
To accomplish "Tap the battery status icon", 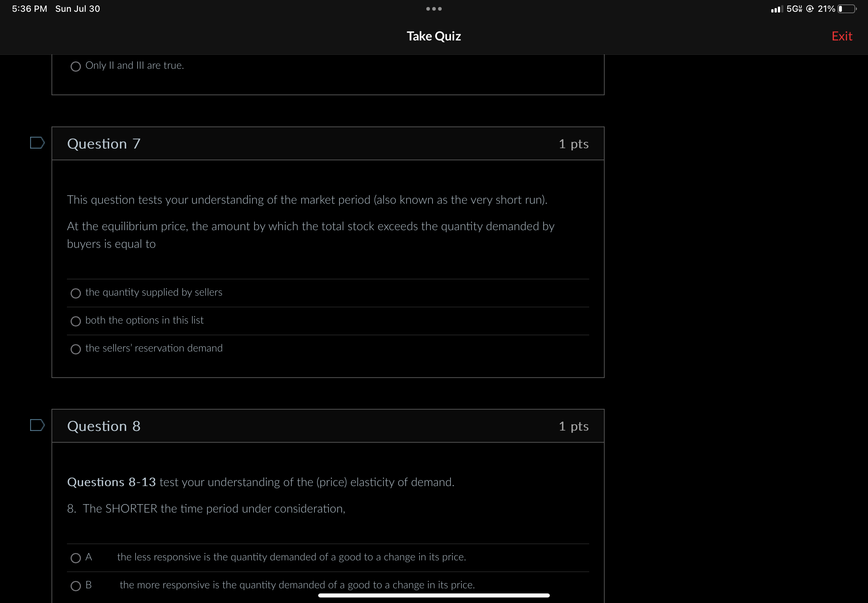I will pyautogui.click(x=847, y=9).
